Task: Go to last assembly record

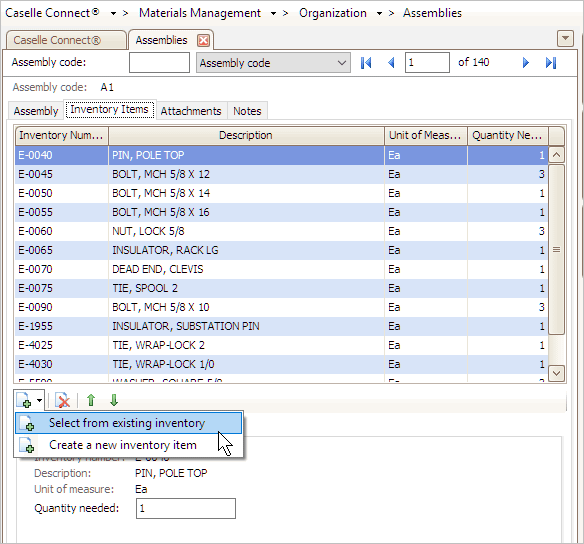Action: coord(551,63)
